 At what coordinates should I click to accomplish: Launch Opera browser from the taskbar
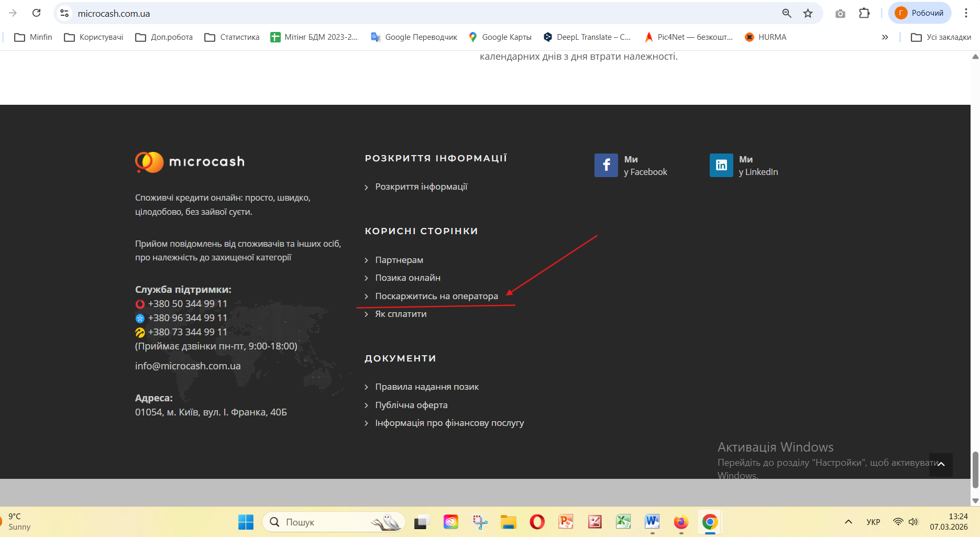537,522
